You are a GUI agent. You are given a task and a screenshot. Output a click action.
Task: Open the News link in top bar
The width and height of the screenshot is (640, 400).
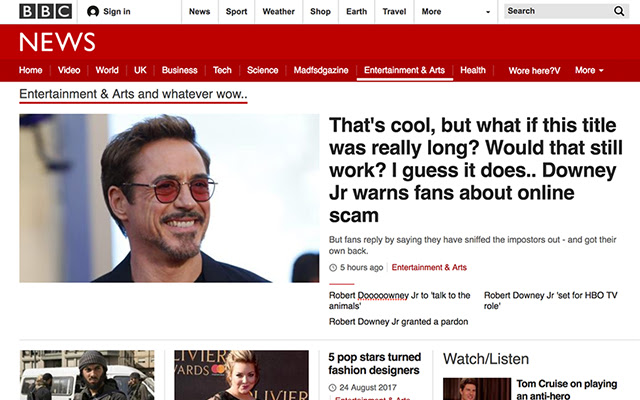tap(199, 11)
